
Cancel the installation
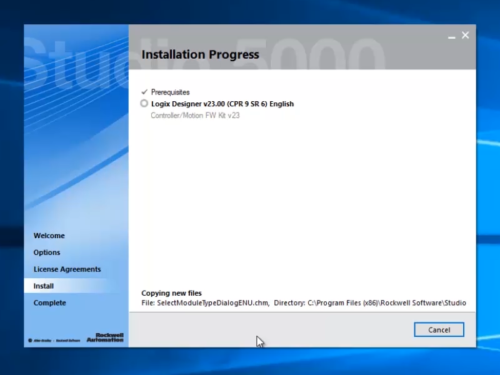pos(439,330)
